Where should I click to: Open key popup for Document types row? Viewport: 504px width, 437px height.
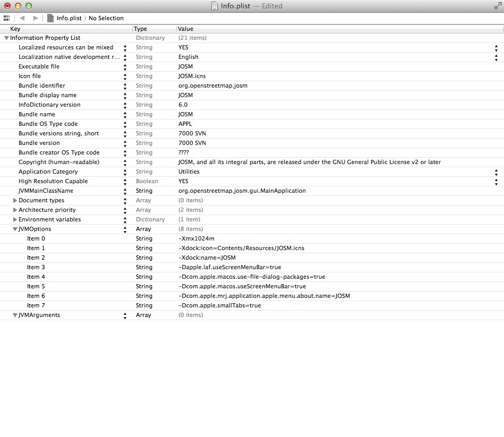[x=125, y=201]
